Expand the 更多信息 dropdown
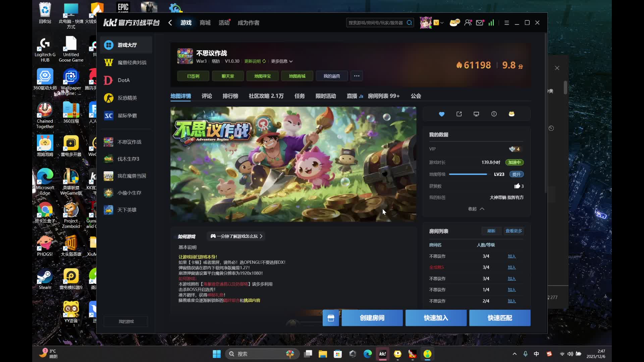 pos(282,61)
